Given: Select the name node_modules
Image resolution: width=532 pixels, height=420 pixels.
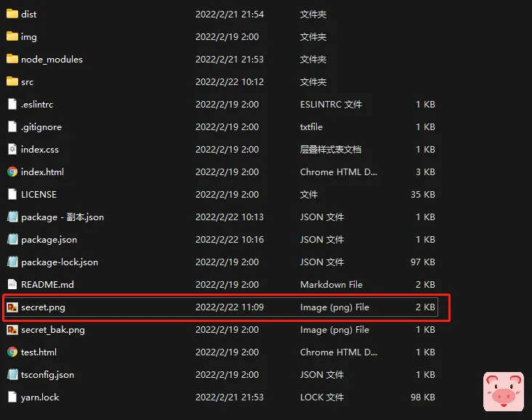Looking at the screenshot, I should (52, 60).
